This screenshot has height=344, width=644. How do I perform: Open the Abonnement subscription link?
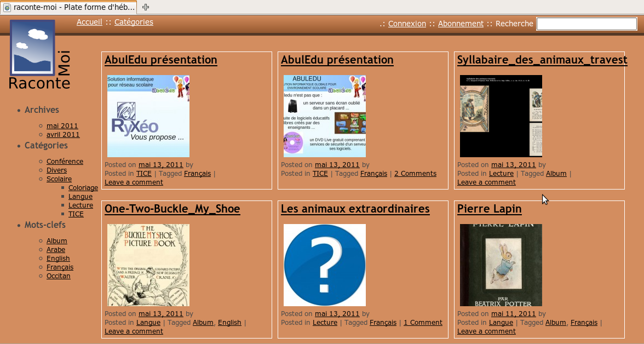coord(461,24)
